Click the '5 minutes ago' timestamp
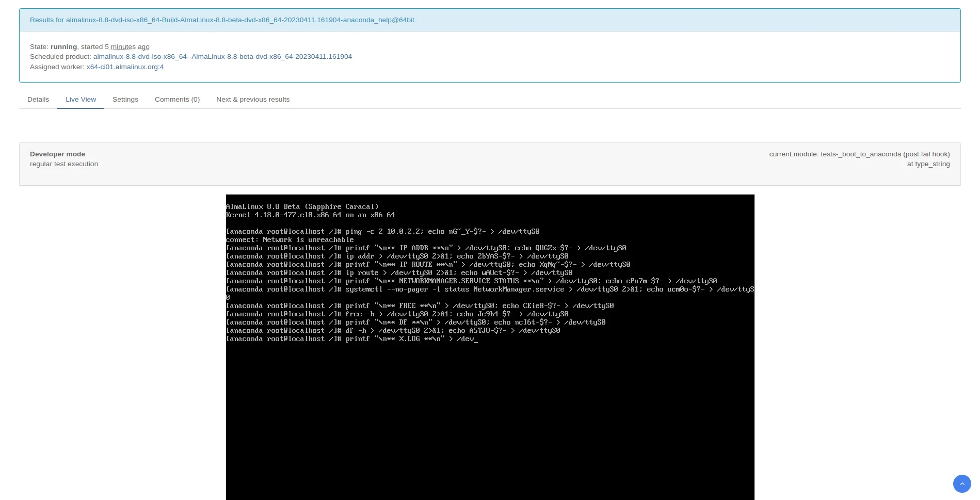 click(127, 47)
